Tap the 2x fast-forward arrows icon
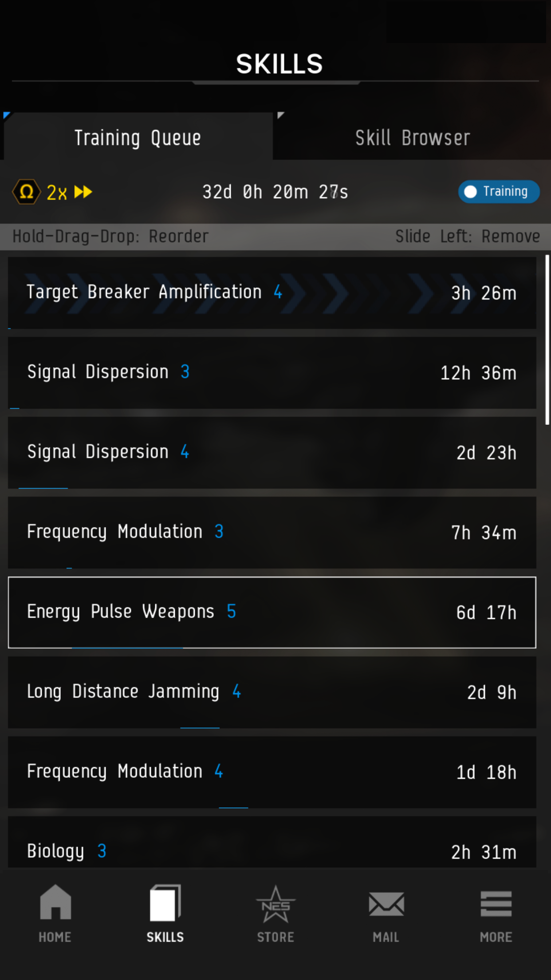The height and width of the screenshot is (980, 551). point(83,192)
